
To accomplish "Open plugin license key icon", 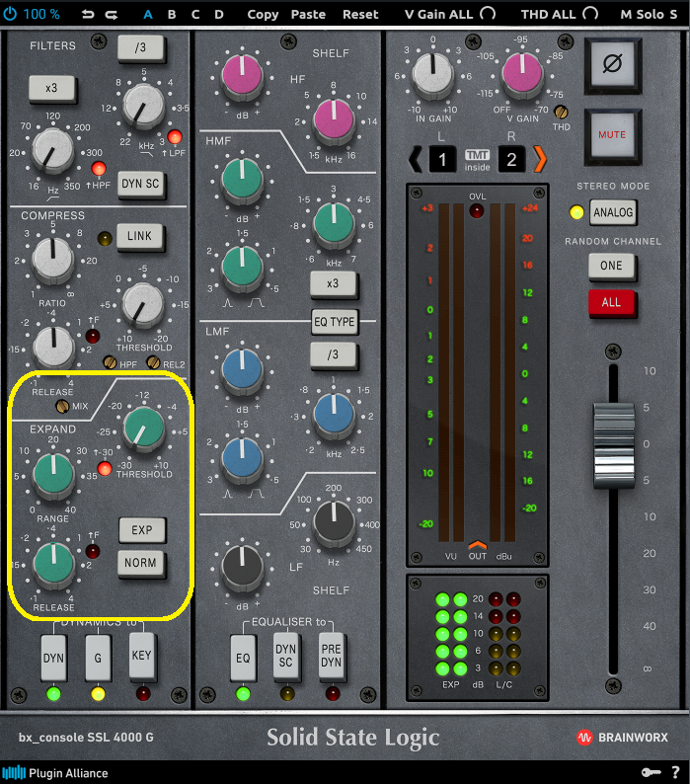I will coord(651,772).
